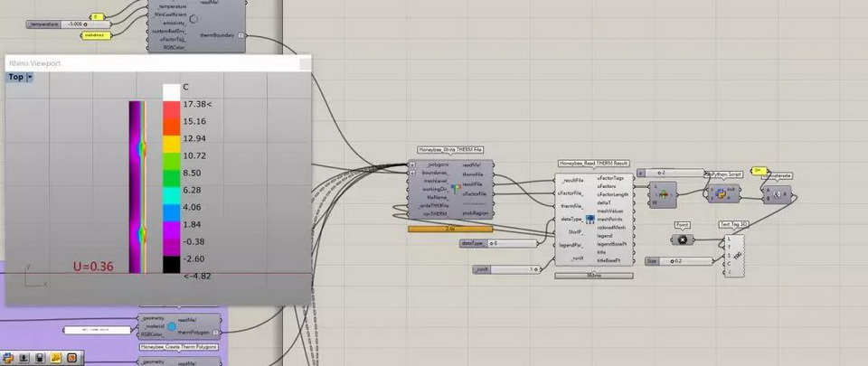The image size is (868, 366).
Task: Click the Rhino Viewport title bar
Action: coord(154,63)
